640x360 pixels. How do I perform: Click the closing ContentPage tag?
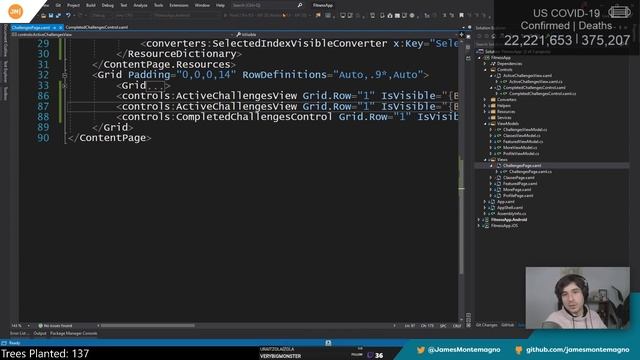tap(109, 138)
